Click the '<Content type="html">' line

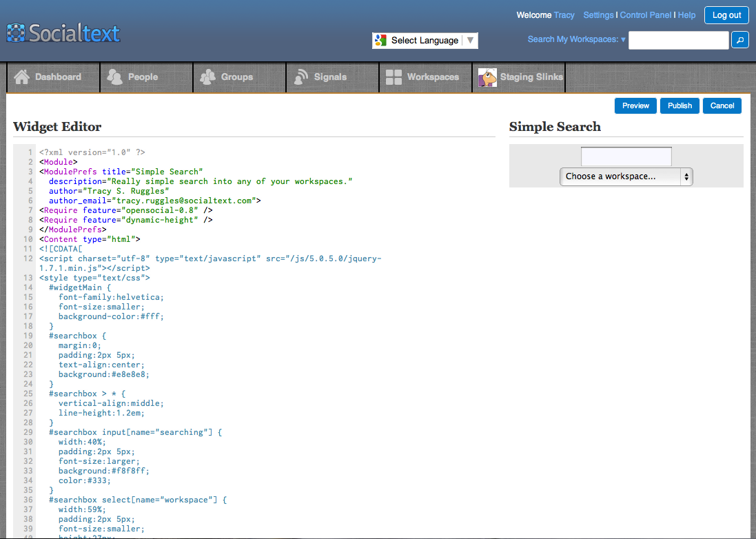pyautogui.click(x=90, y=239)
